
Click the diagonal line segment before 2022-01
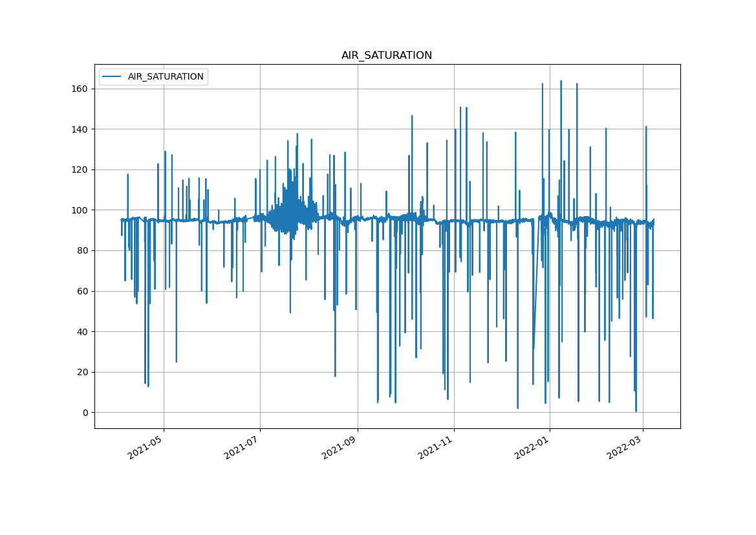536,285
